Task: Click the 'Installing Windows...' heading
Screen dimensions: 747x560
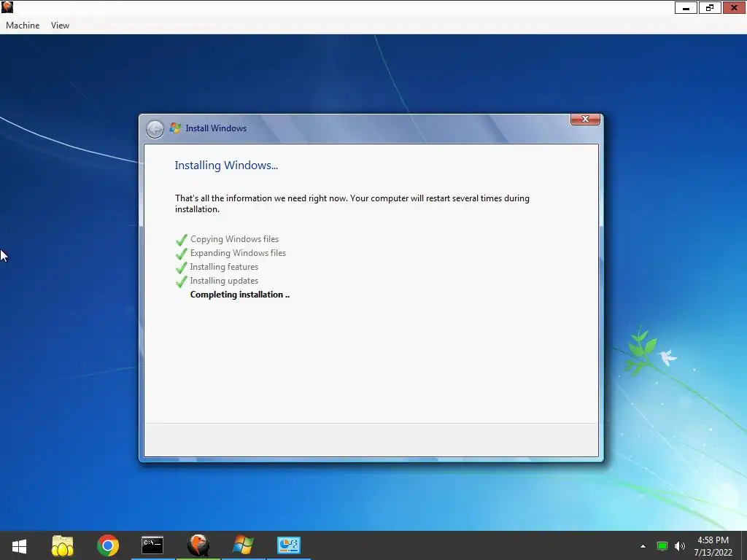Action: pos(226,166)
